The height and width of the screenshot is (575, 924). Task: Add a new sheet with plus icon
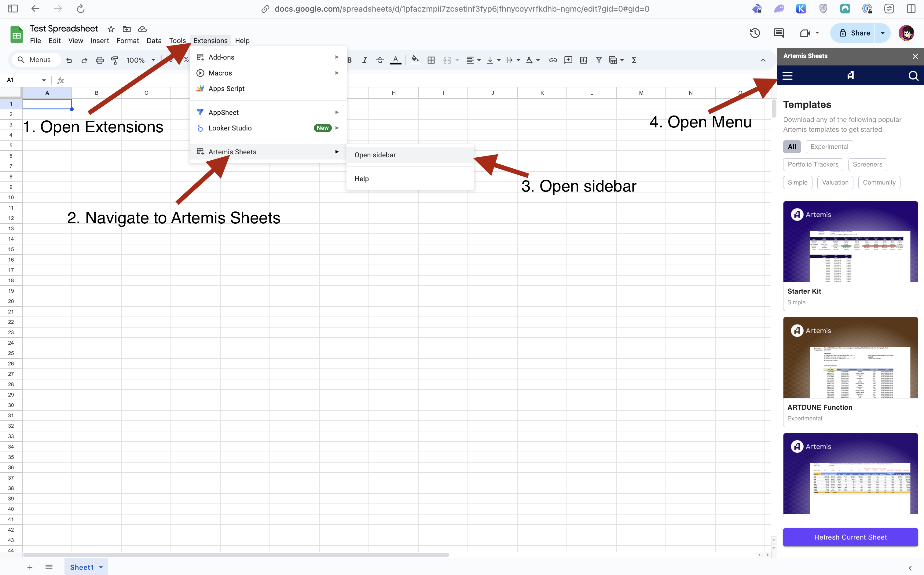click(30, 567)
